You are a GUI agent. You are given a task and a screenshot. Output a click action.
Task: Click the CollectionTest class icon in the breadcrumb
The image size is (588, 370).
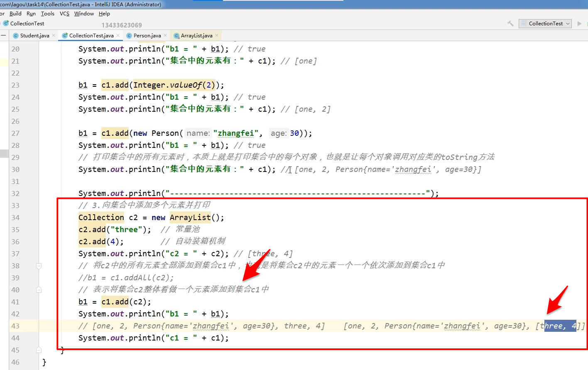6,23
